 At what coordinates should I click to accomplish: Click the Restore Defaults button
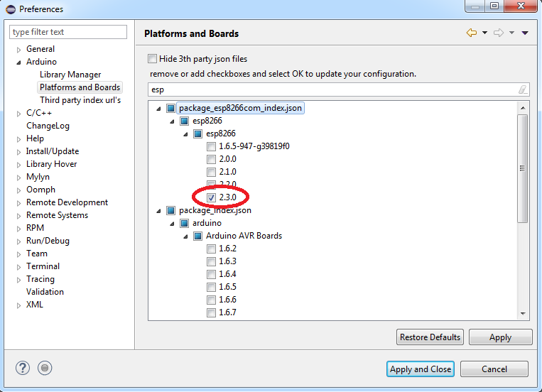click(430, 337)
